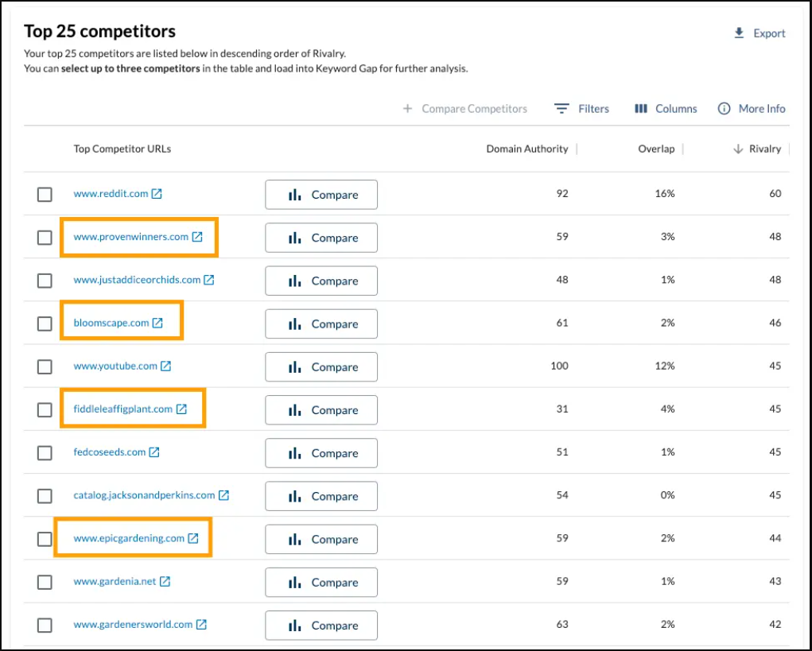This screenshot has height=651, width=812.
Task: Select the fedcoseeds.com checkbox
Action: (45, 453)
